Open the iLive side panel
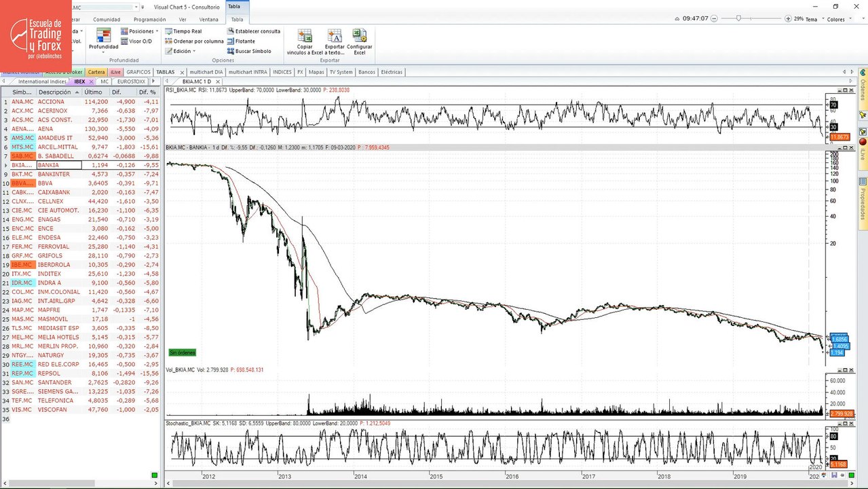Screen dimensions: 868x489 point(863,154)
